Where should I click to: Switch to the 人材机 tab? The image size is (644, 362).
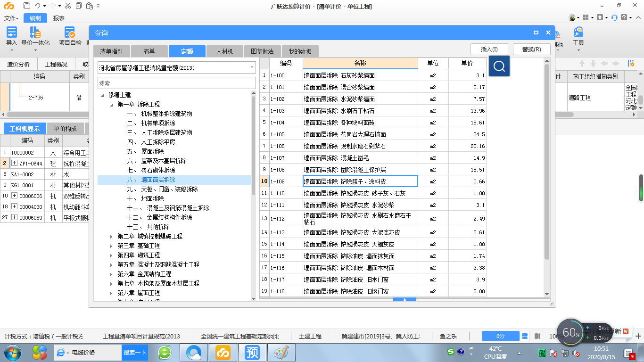[224, 51]
